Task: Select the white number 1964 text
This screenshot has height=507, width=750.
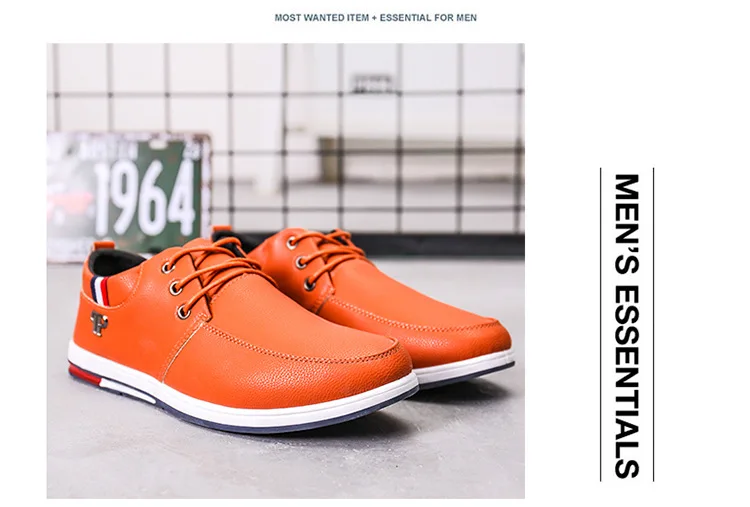Action: click(145, 196)
